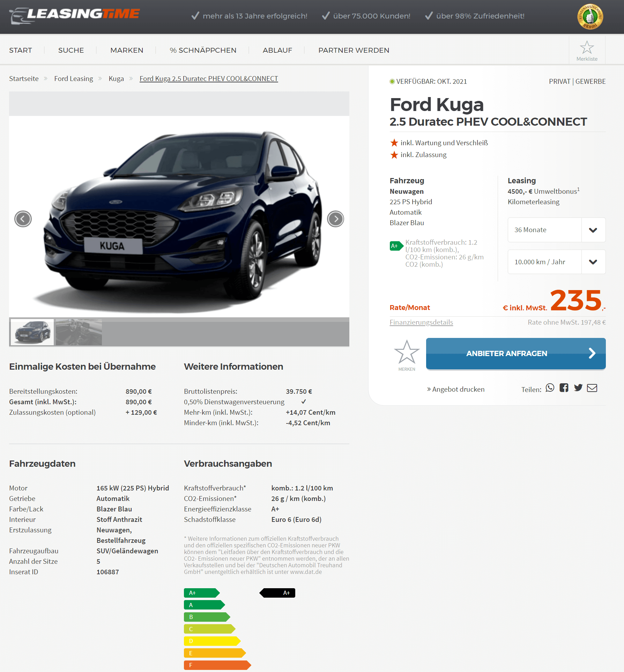The height and width of the screenshot is (672, 624).
Task: Open the MARKEN menu item
Action: [127, 50]
